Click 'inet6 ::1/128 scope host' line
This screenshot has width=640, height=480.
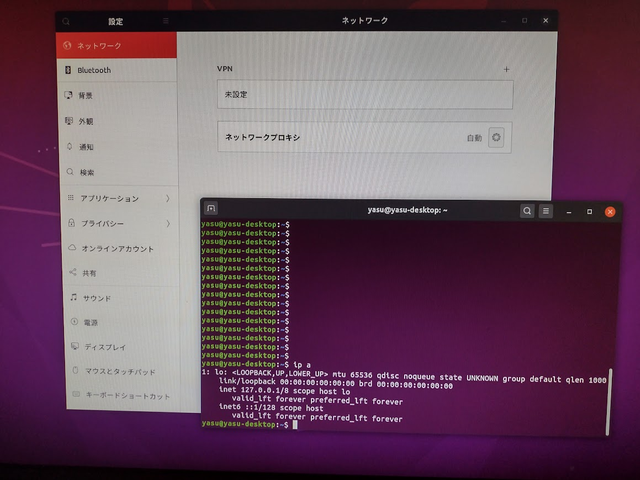click(271, 408)
